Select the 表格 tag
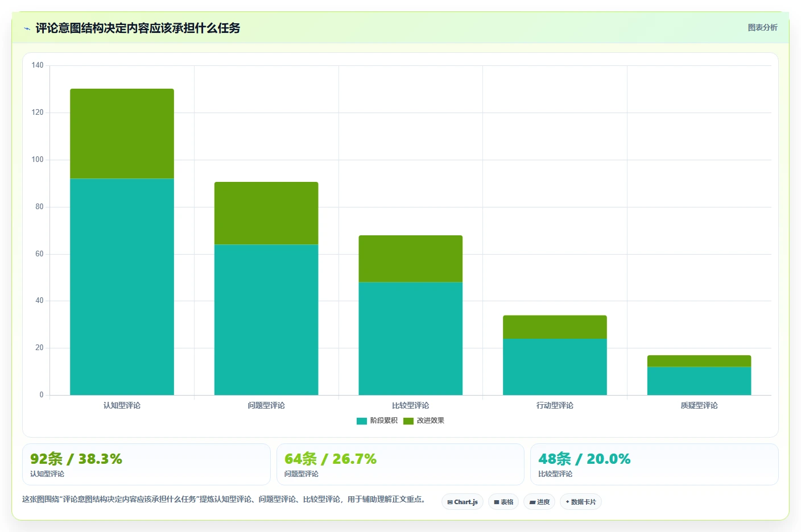The width and height of the screenshot is (801, 532). point(503,502)
